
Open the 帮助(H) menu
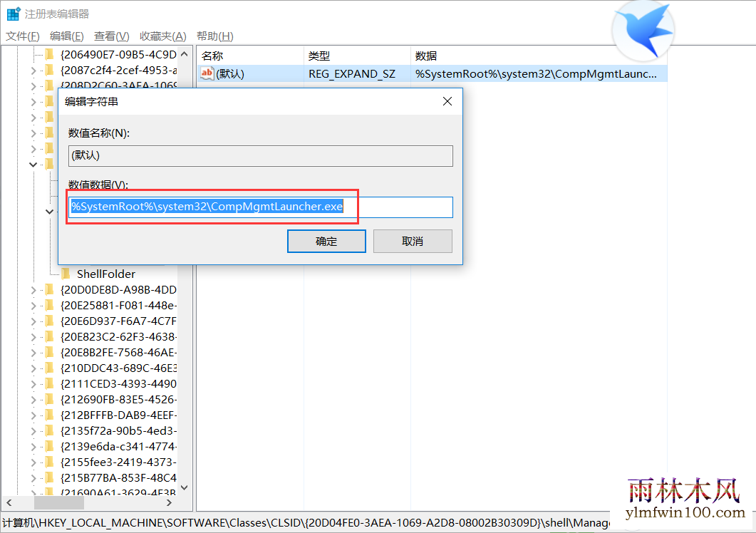(x=215, y=36)
